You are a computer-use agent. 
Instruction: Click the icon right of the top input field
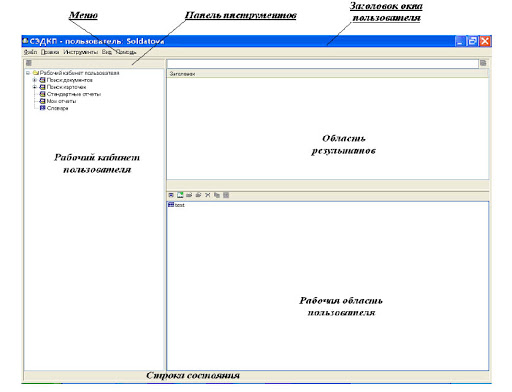click(483, 63)
